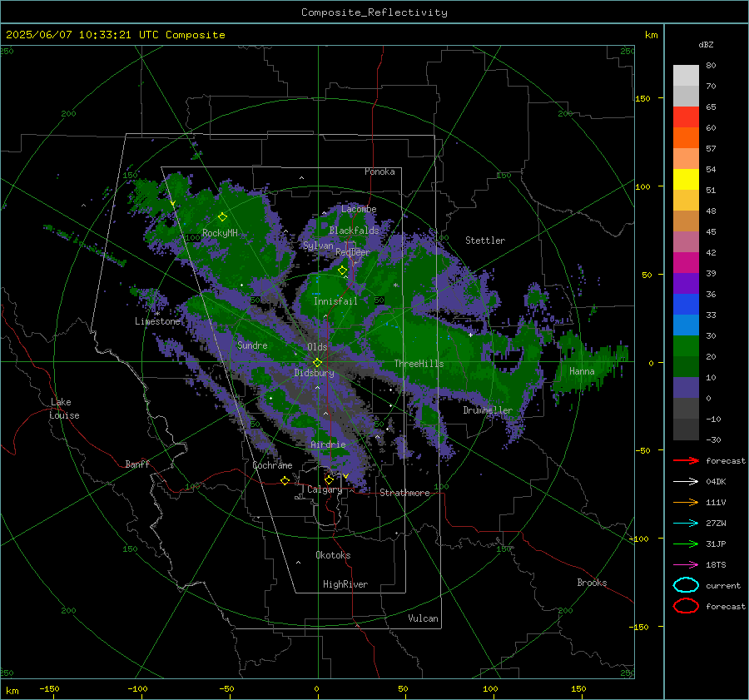Click the Limestone location label

(157, 321)
